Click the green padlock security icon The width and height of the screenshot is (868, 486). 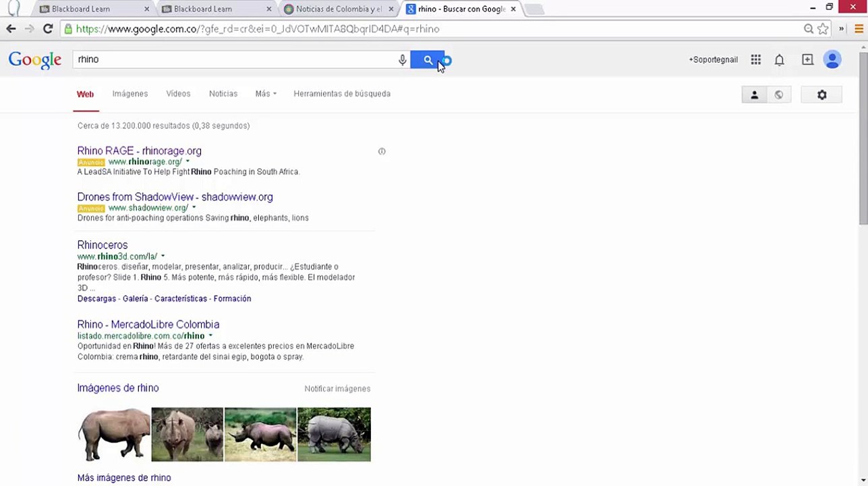pos(67,29)
